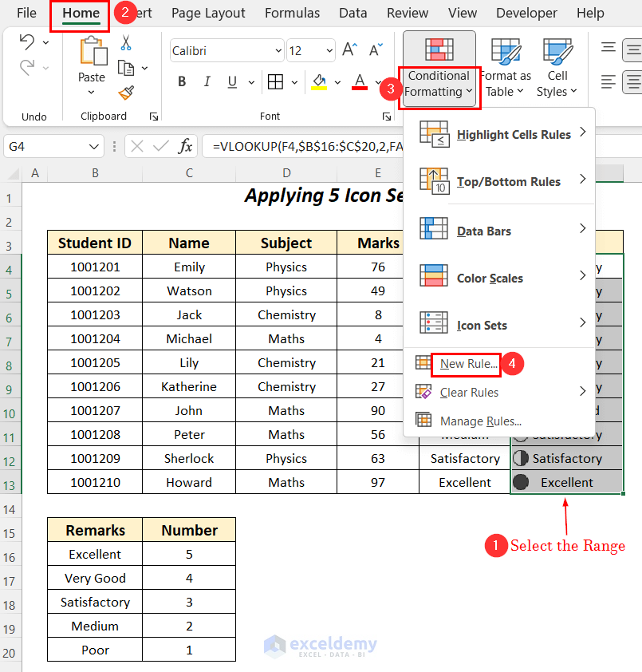Open the Underline style dropdown arrow
Image resolution: width=642 pixels, height=672 pixels.
click(251, 82)
